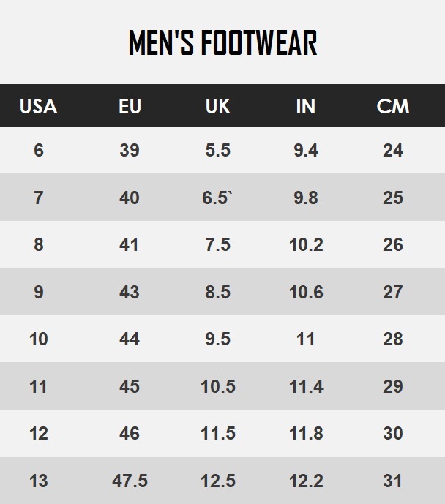Click EU size 47.5 cell

coord(130,481)
